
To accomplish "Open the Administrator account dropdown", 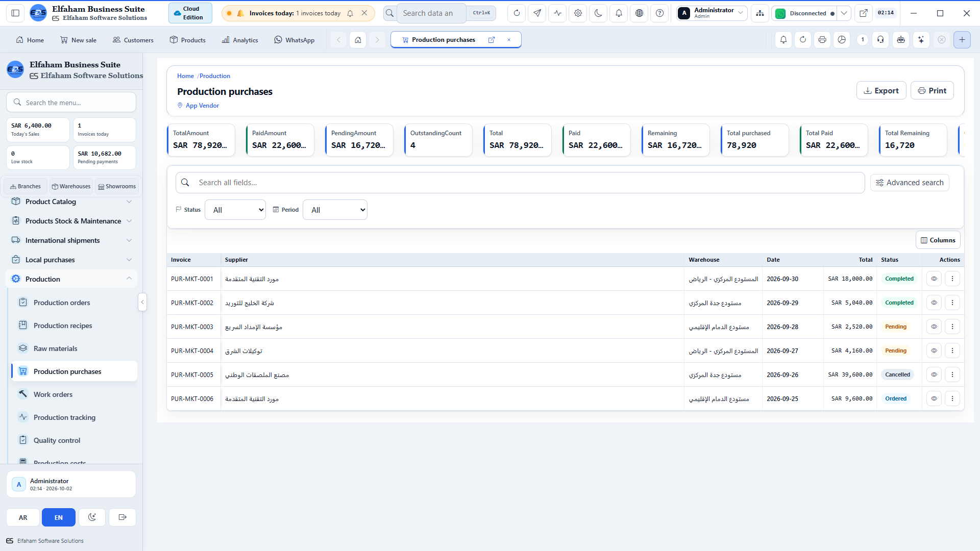I will coord(712,13).
